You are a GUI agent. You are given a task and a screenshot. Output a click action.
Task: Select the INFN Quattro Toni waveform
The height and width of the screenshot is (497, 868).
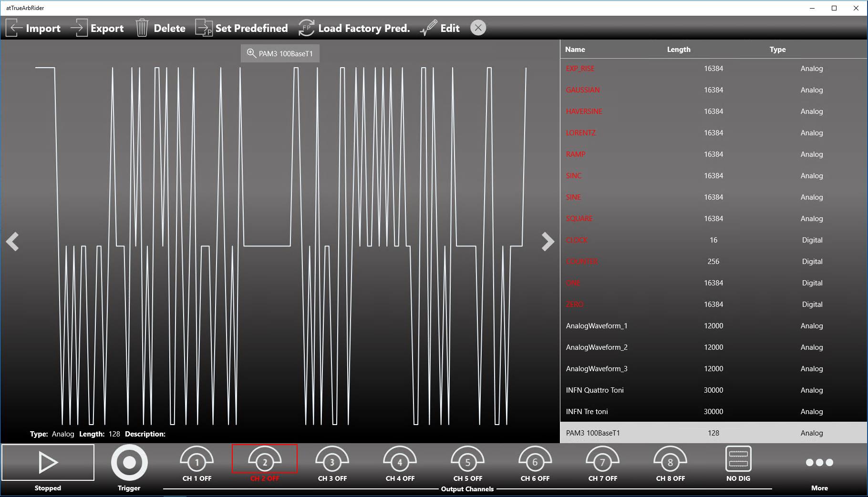point(595,390)
